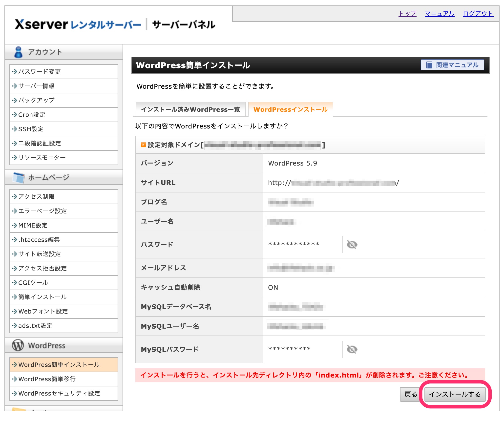Click the arrow icon beside .htaccess編集
This screenshot has width=504, height=421.
[x=15, y=240]
